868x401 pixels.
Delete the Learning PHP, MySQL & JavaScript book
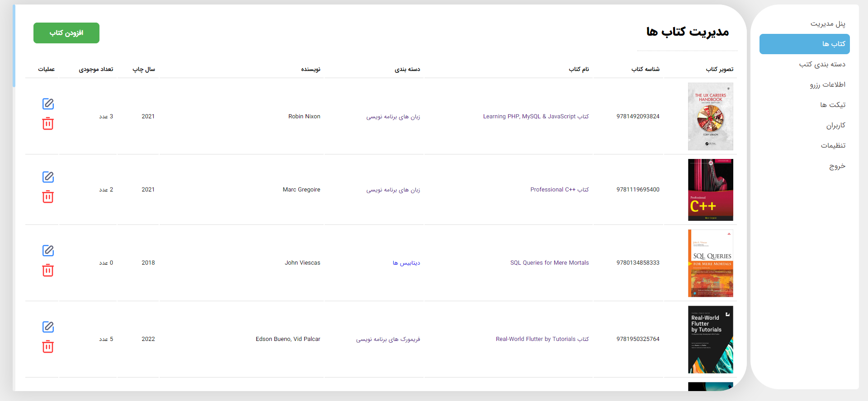tap(48, 124)
